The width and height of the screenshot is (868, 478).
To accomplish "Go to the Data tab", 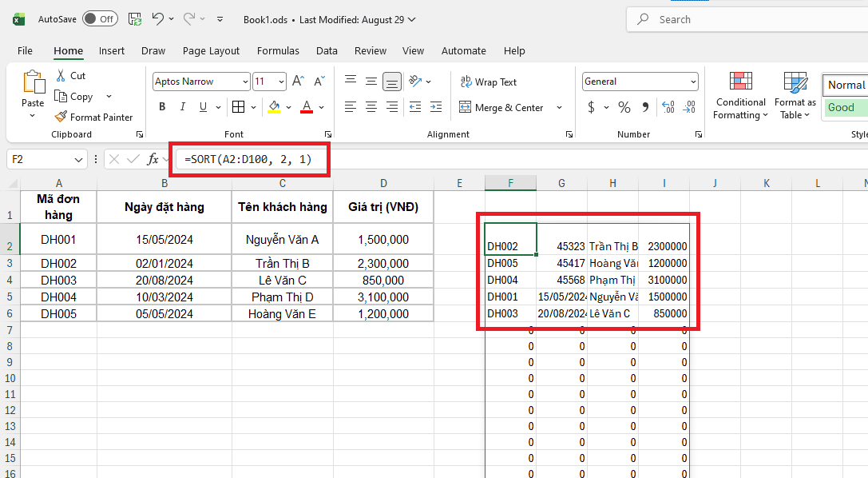I will coord(327,50).
